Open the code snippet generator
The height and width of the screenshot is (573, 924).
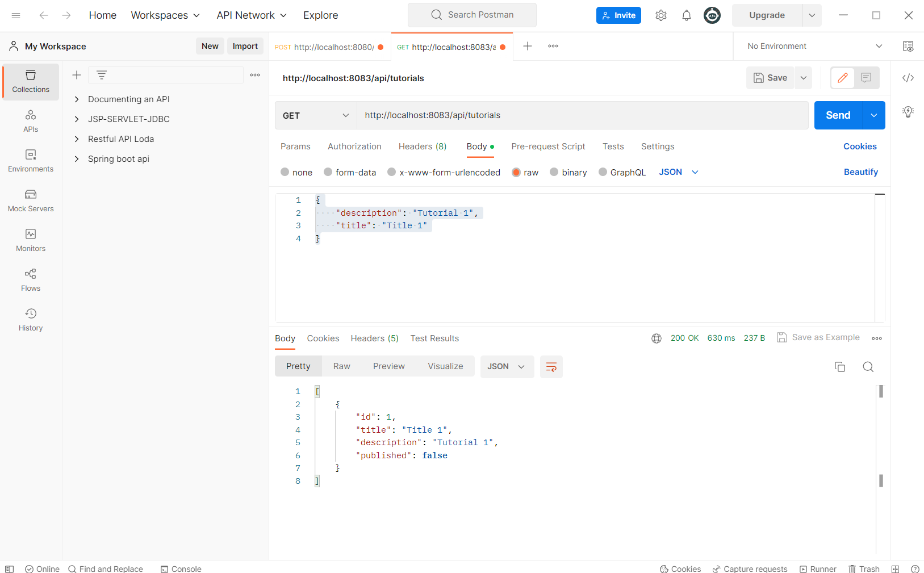[x=908, y=78]
